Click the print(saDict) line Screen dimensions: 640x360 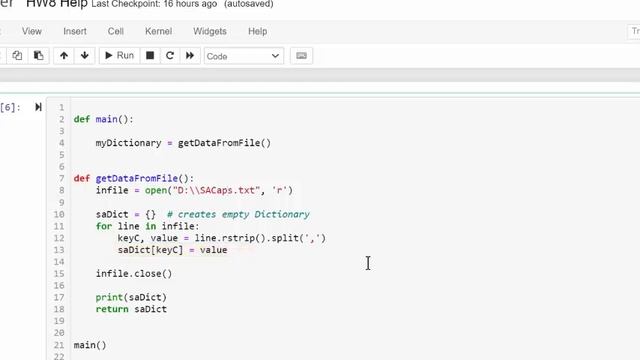(x=131, y=297)
